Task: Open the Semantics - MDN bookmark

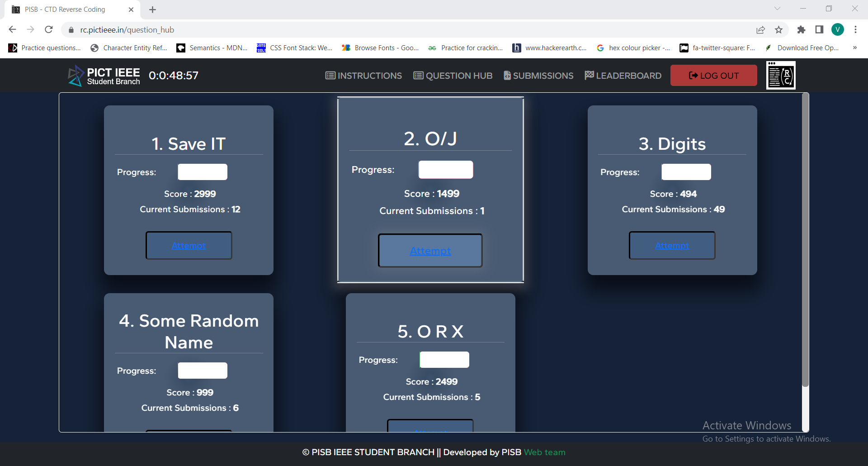Action: 212,48
